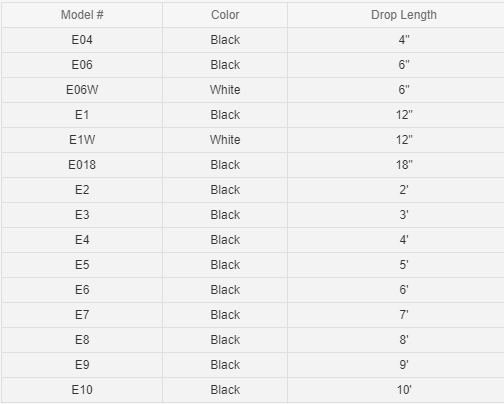This screenshot has height=404, width=504.
Task: Click the E2 model cell
Action: (x=82, y=190)
